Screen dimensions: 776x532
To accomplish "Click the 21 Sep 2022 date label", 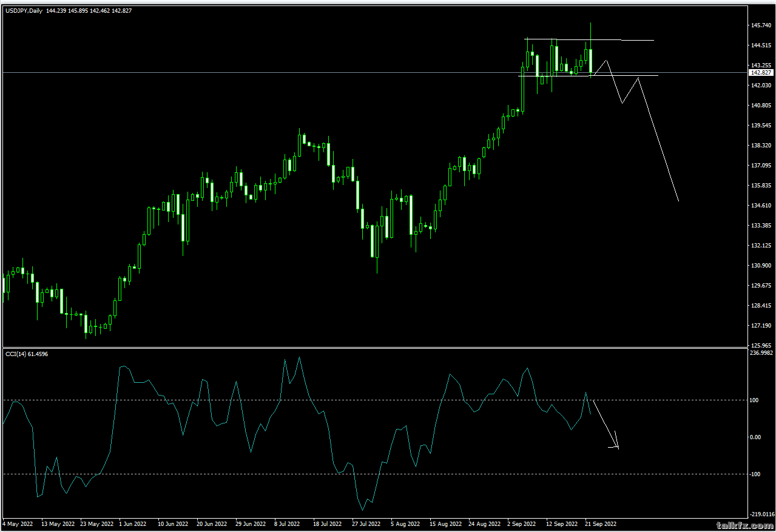I will pyautogui.click(x=601, y=524).
